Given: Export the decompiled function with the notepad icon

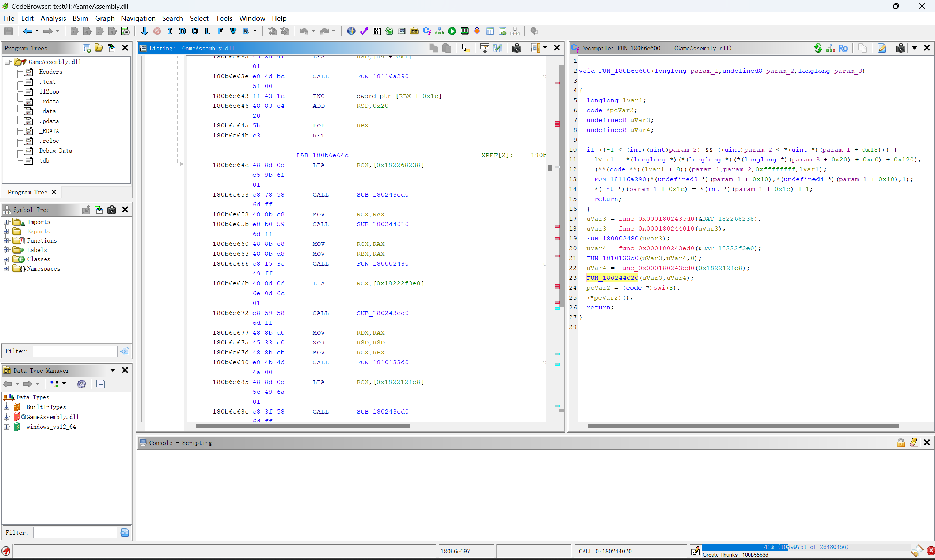Looking at the screenshot, I should point(881,48).
